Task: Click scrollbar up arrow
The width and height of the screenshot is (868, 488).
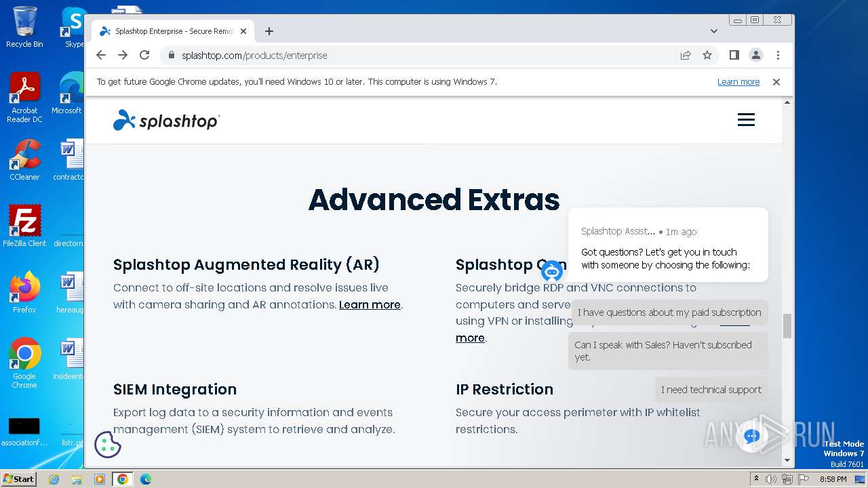Action: 787,102
